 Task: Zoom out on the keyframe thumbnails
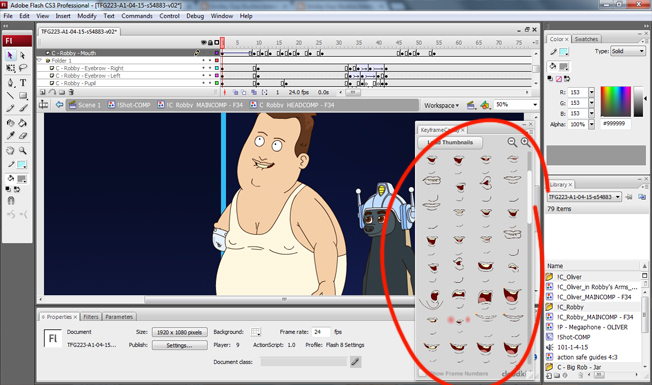(512, 142)
